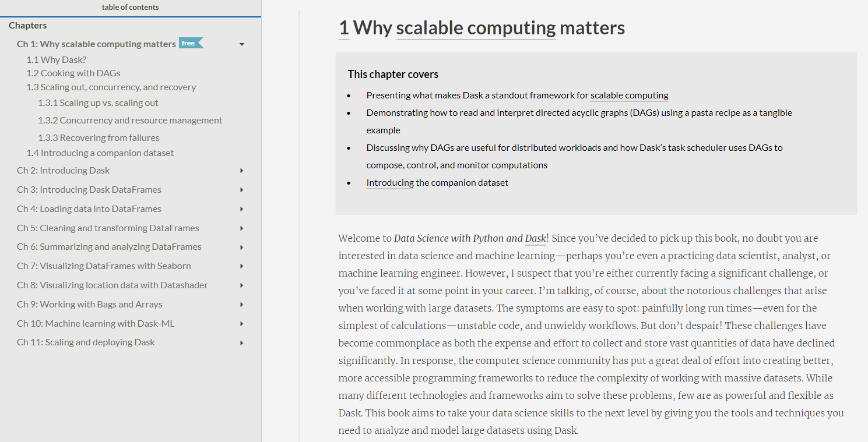Open Ch 10: Machine learning with Dask-ML

click(95, 324)
